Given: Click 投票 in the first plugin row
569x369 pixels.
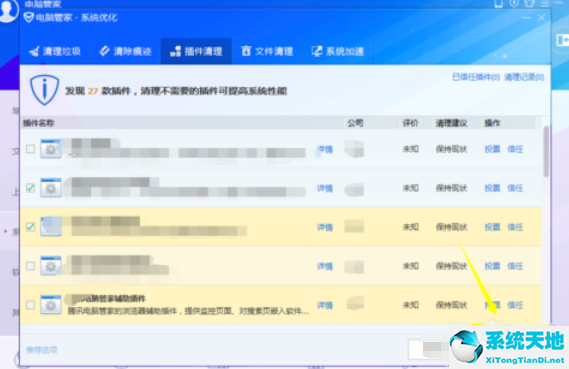Looking at the screenshot, I should tap(492, 149).
